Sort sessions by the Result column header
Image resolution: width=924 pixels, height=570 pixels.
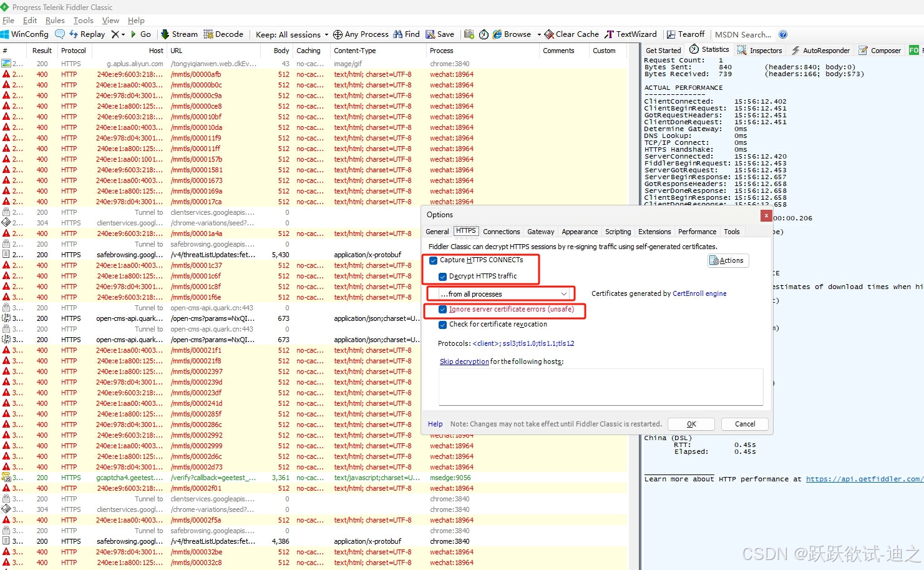click(x=42, y=51)
